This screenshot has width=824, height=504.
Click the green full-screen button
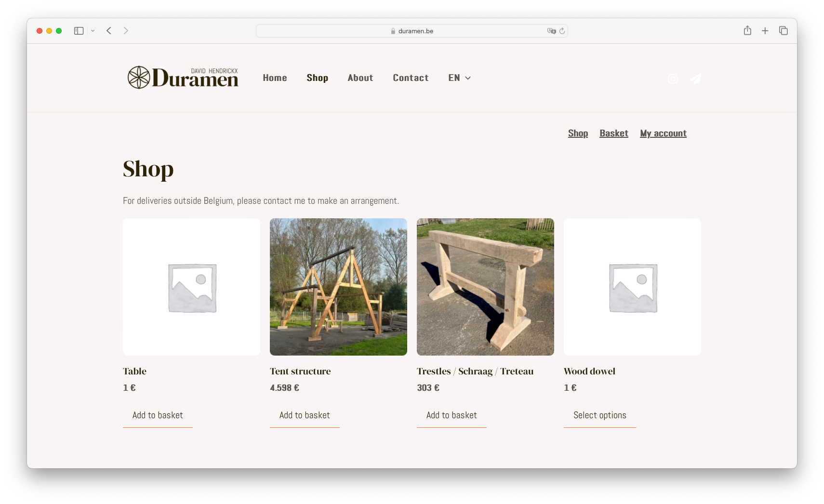pyautogui.click(x=59, y=31)
